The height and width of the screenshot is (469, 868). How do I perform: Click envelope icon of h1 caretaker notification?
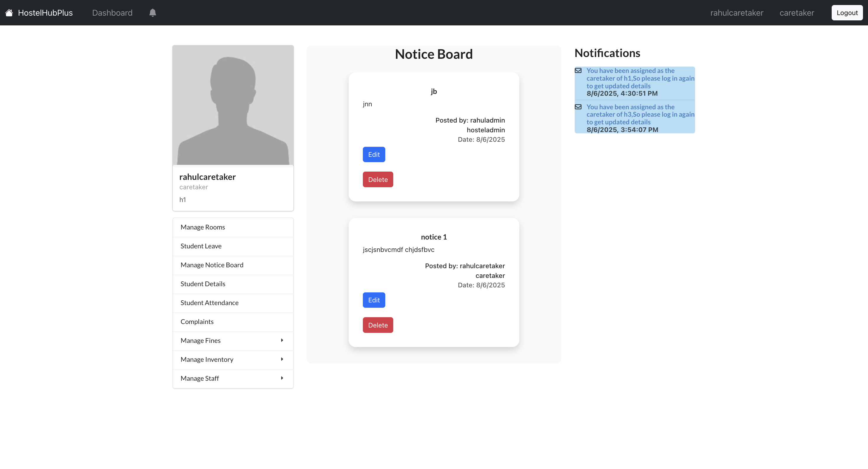click(578, 71)
